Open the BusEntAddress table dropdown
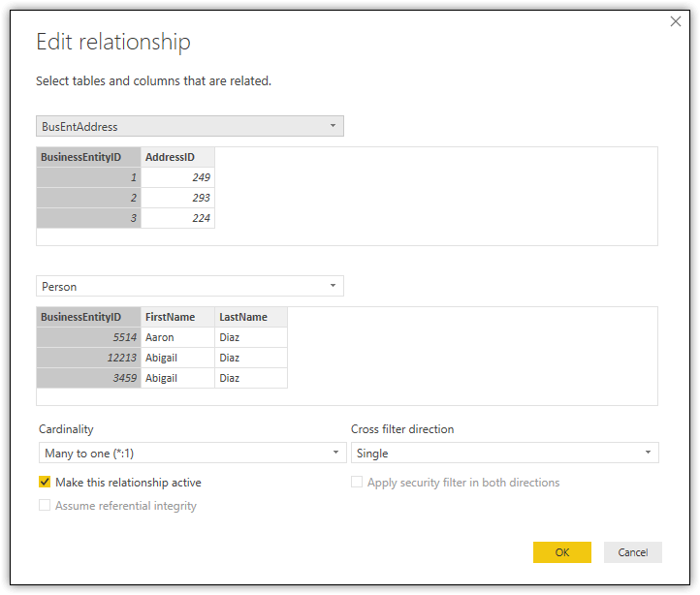This screenshot has height=595, width=700. coord(190,126)
